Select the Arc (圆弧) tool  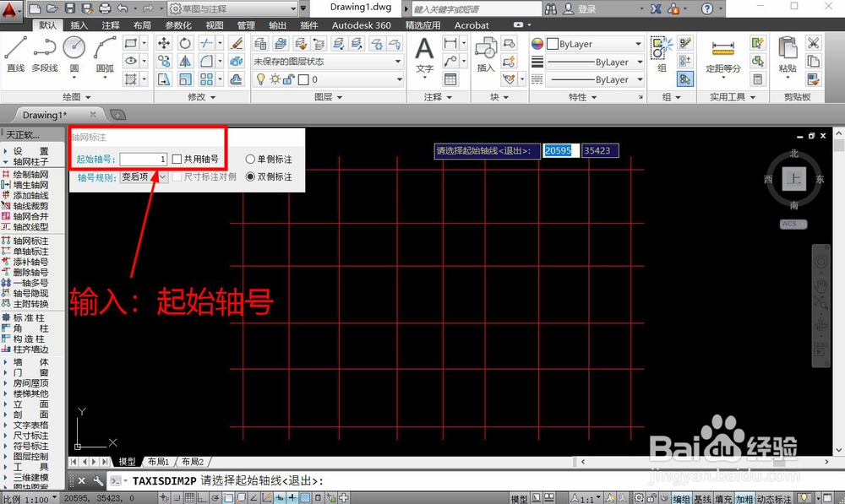pos(105,54)
